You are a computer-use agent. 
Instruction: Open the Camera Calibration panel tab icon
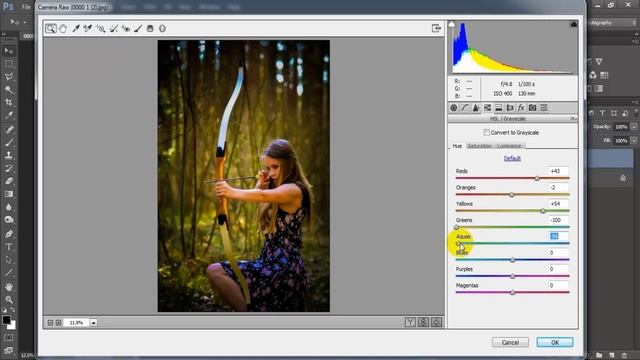(532, 108)
